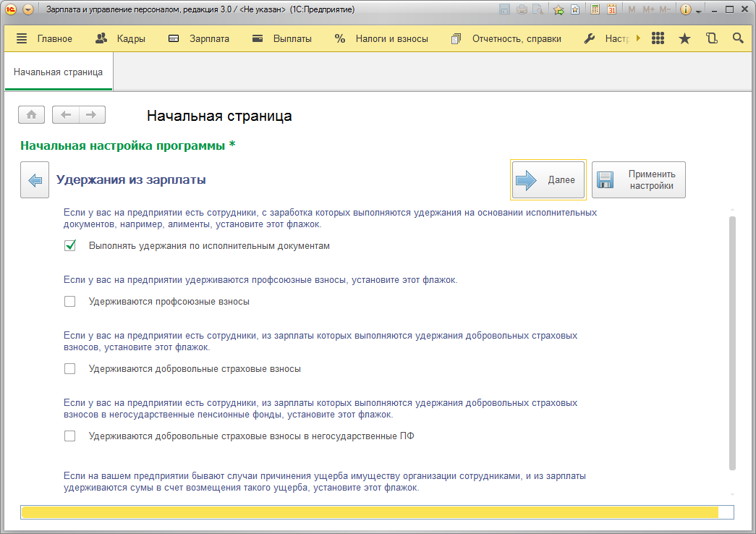Click the search magnifier icon

(738, 38)
